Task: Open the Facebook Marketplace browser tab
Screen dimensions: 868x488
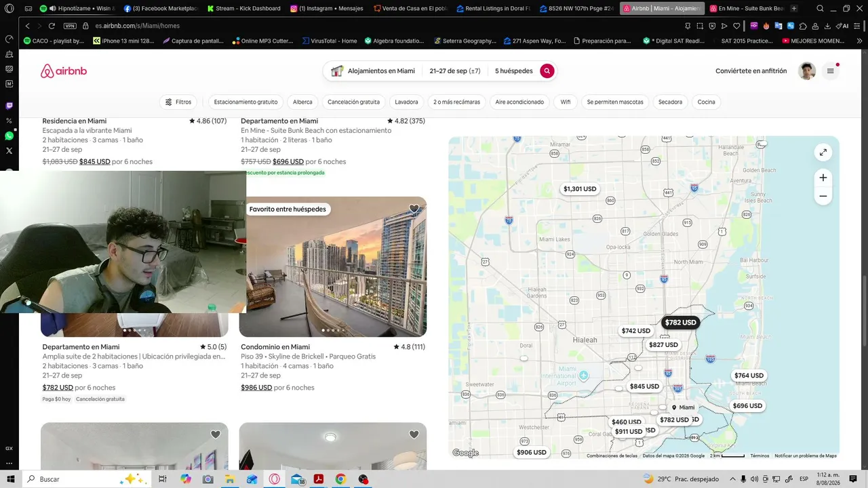Action: pyautogui.click(x=161, y=8)
